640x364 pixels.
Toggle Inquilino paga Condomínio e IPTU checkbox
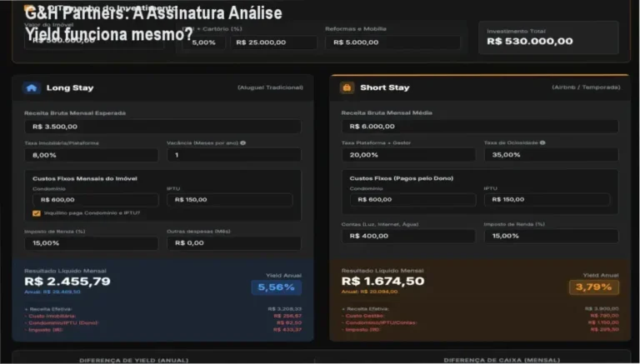click(37, 213)
